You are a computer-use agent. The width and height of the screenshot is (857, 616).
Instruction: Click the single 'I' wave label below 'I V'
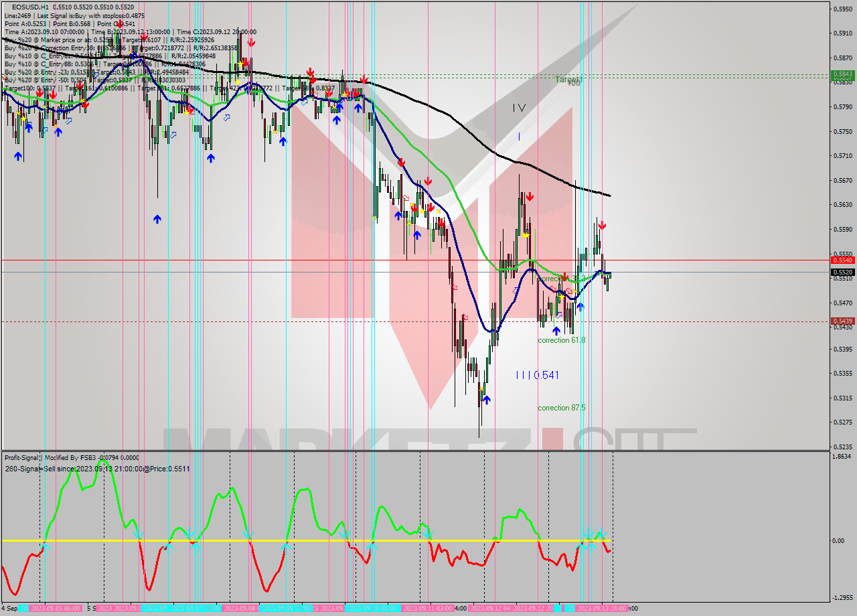(519, 137)
